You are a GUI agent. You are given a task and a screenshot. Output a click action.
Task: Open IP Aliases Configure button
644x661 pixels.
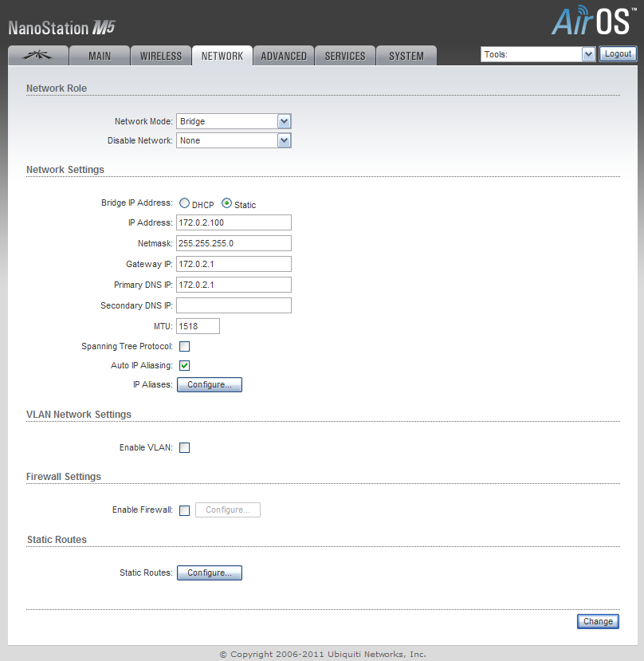[x=210, y=384]
